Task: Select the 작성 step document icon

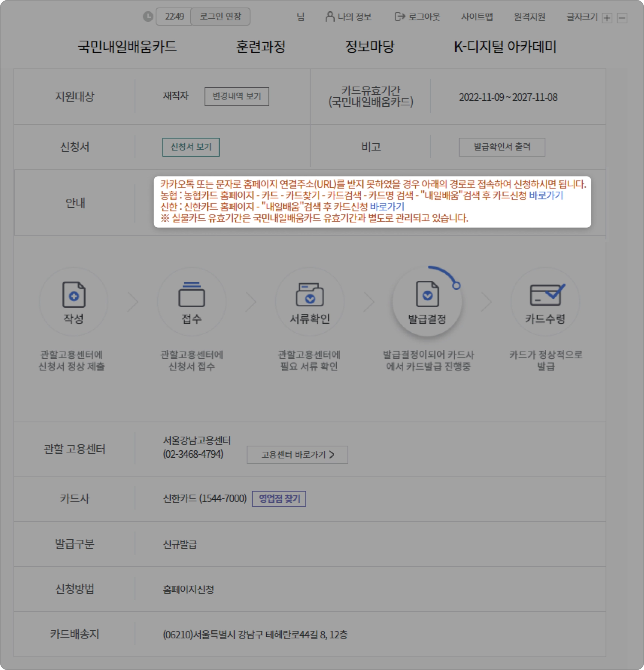Action: (74, 294)
